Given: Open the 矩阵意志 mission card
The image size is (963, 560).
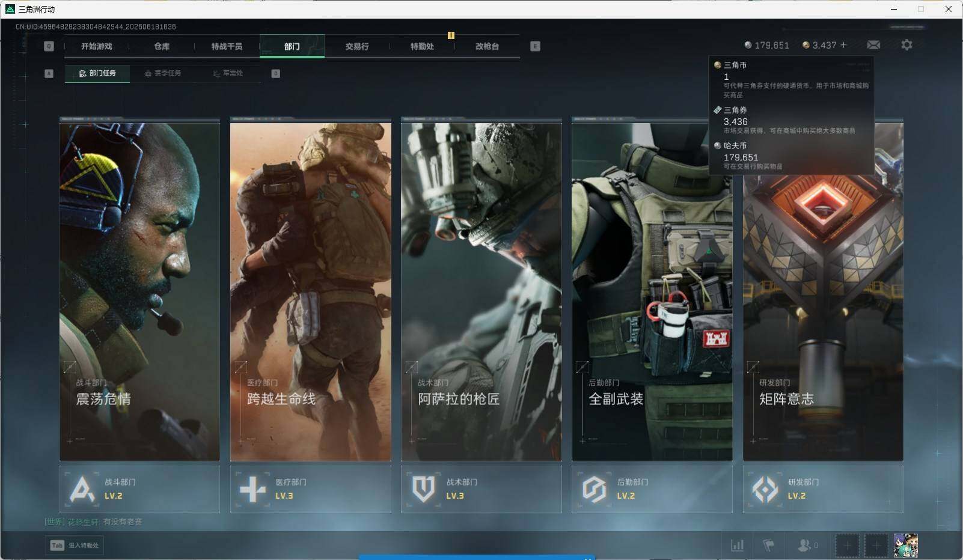Looking at the screenshot, I should [x=823, y=290].
